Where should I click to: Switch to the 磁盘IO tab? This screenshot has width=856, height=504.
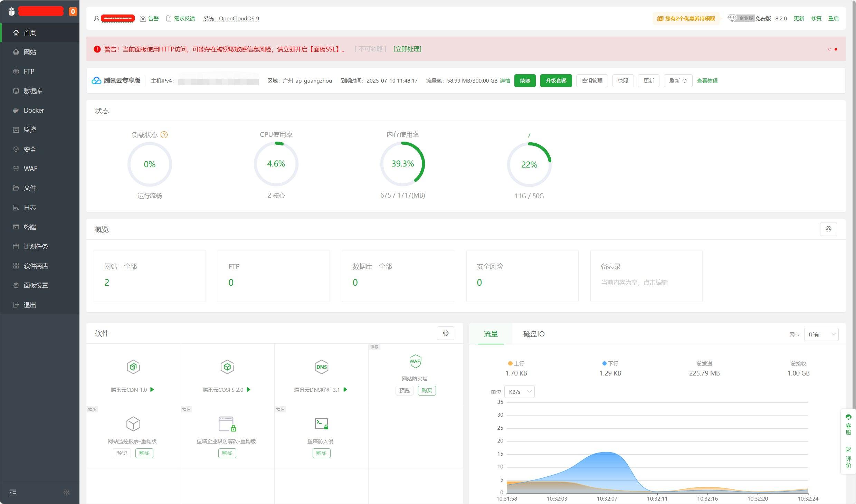click(534, 334)
